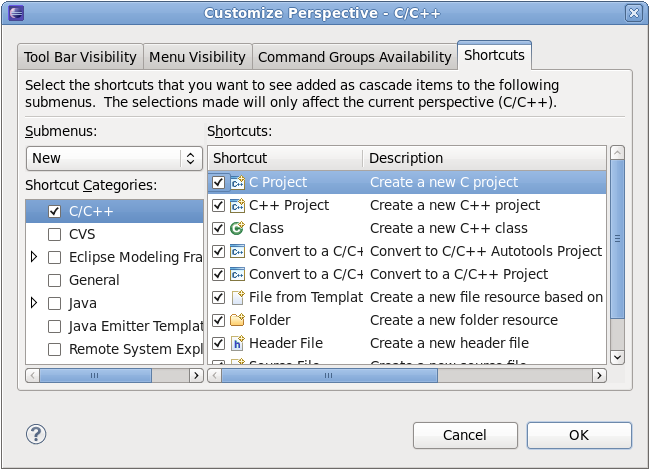Confirm with the OK button
This screenshot has height=469, width=649.
tap(579, 435)
